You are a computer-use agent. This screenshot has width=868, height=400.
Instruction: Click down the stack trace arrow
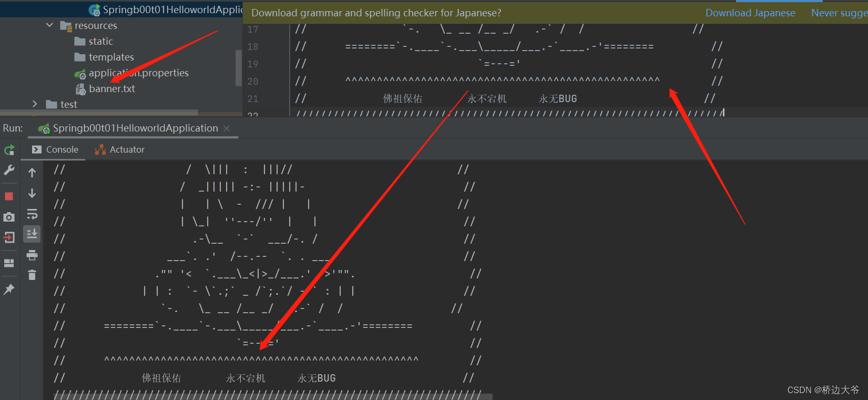click(x=32, y=193)
